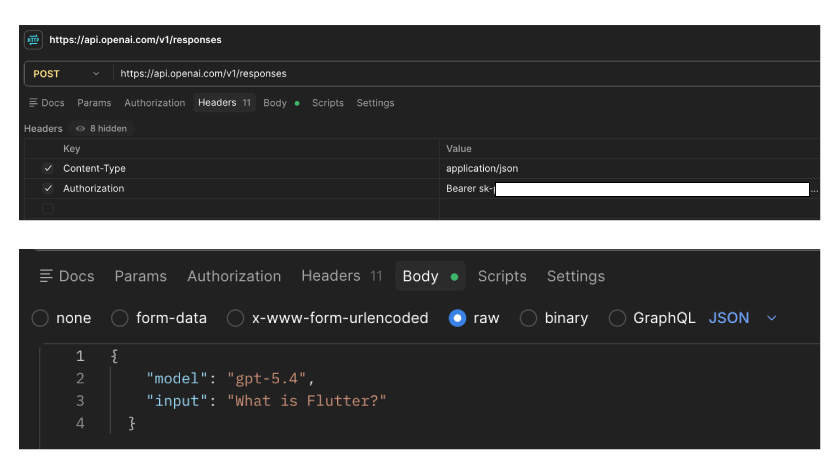Viewport: 838px width, 470px height.
Task: Select the x-www-form-urlencoded radio button
Action: [235, 318]
